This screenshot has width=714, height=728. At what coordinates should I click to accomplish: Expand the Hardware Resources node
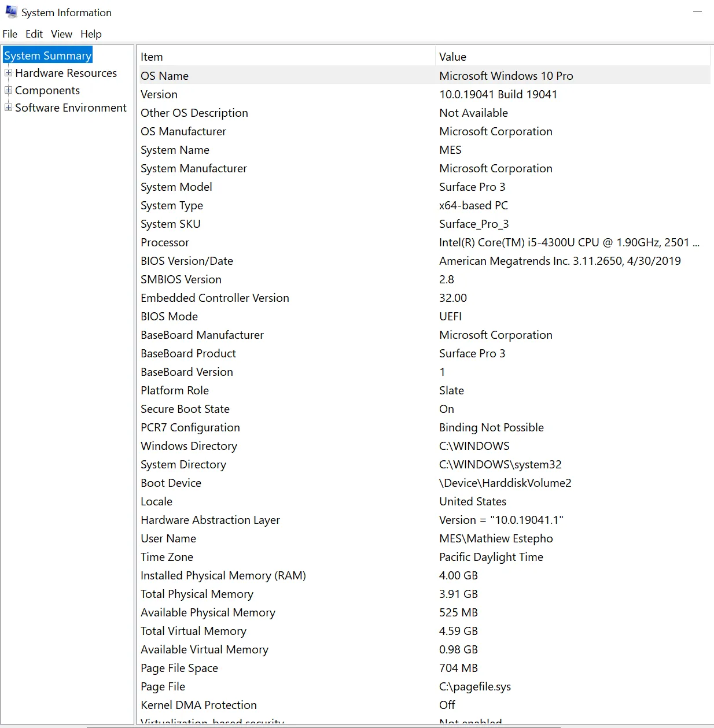point(8,73)
